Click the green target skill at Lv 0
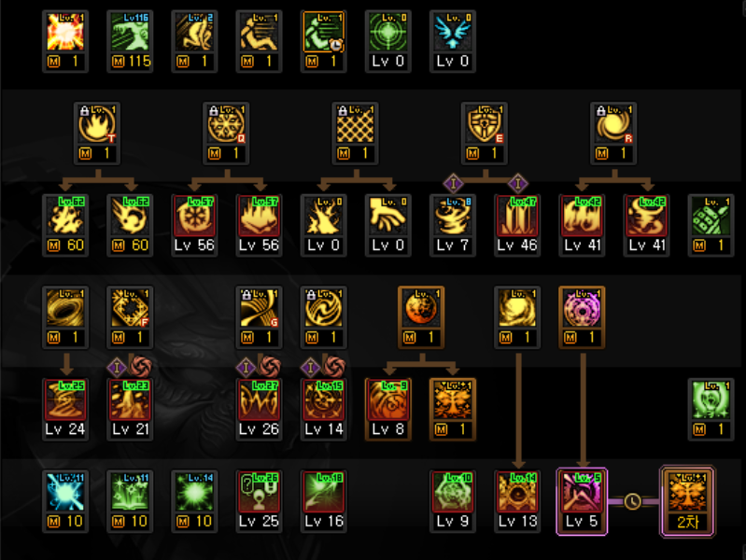The height and width of the screenshot is (560, 746). [x=387, y=41]
